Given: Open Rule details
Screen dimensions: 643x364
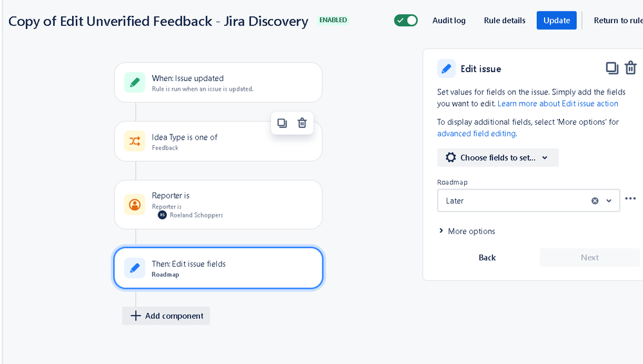Looking at the screenshot, I should pyautogui.click(x=505, y=21).
